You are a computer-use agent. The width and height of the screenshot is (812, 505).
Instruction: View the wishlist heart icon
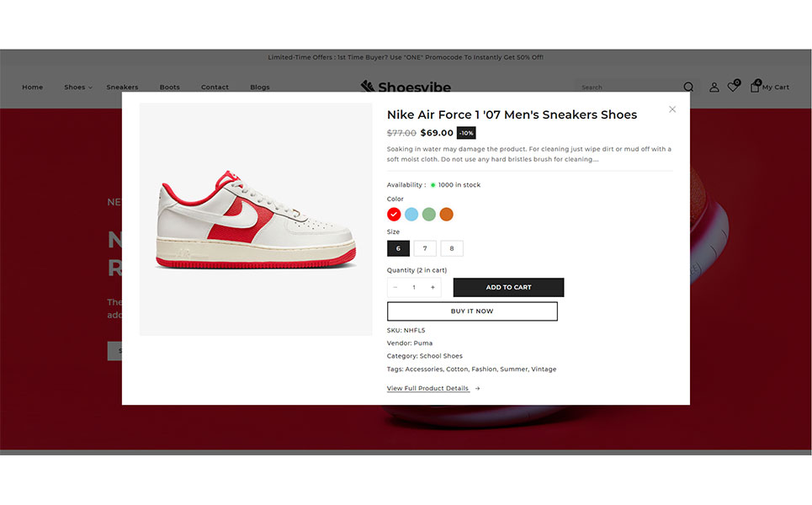click(733, 87)
